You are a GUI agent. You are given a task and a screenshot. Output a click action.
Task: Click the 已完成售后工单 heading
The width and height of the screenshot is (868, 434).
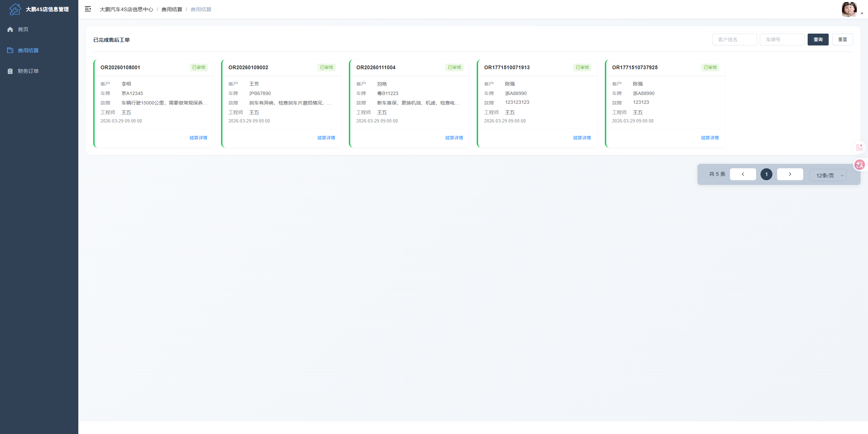click(112, 40)
